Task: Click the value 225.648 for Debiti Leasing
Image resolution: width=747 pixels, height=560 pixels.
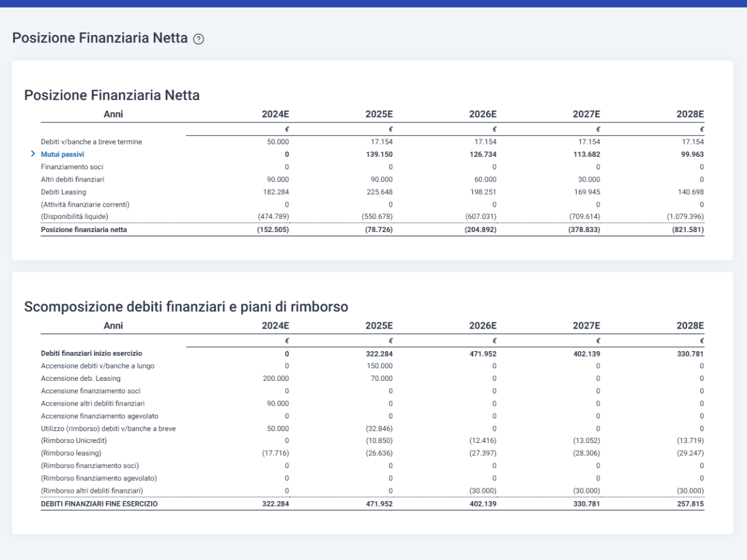Action: pyautogui.click(x=380, y=192)
